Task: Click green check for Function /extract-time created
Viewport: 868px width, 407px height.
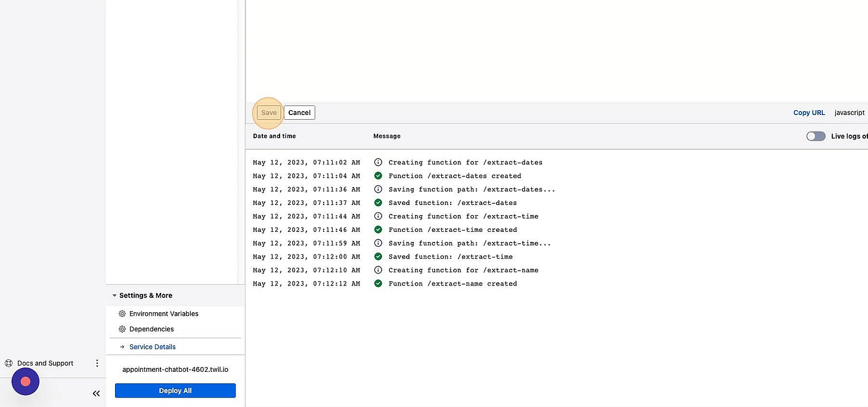Action: 378,229
